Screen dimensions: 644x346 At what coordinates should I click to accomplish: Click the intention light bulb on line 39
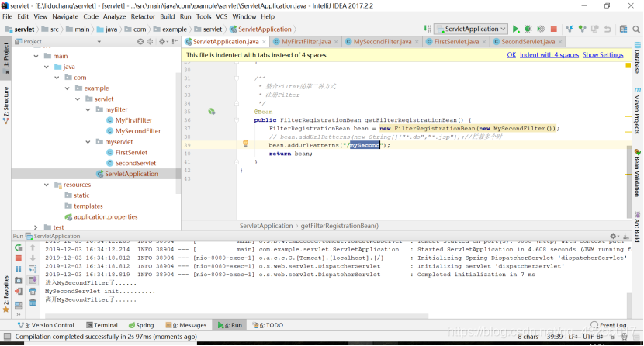(x=246, y=144)
